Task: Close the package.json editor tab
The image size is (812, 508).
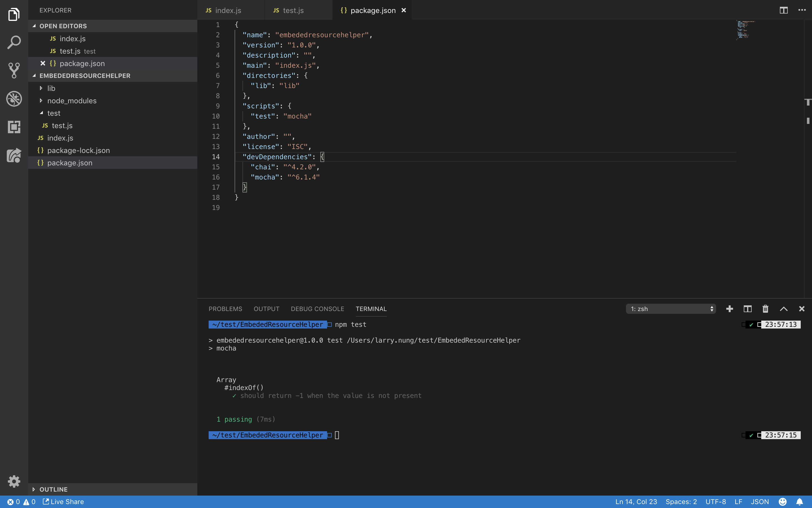Action: 404,10
